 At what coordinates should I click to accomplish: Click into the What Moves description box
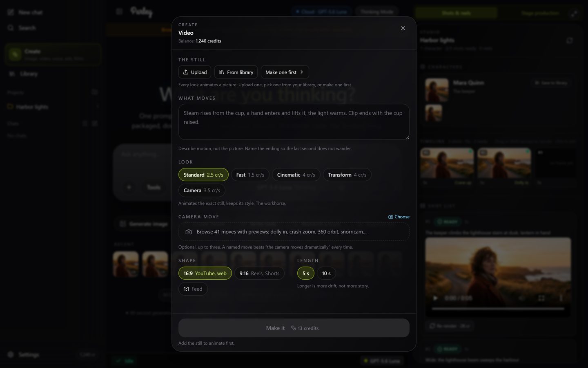(294, 122)
